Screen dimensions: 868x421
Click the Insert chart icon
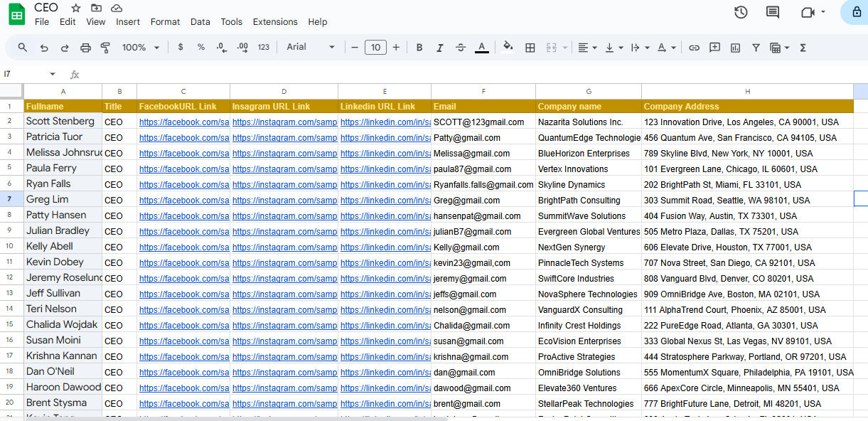point(735,48)
